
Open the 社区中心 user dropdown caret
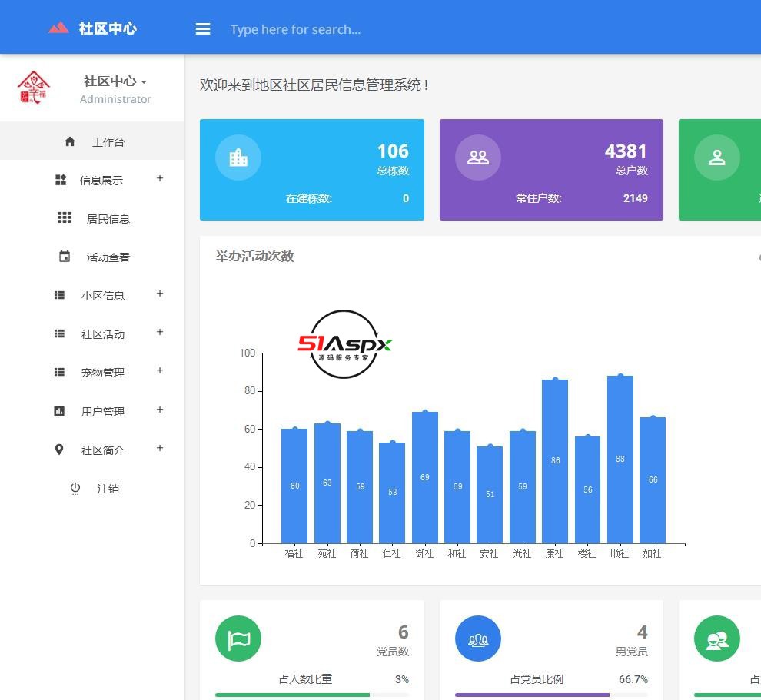coord(144,82)
